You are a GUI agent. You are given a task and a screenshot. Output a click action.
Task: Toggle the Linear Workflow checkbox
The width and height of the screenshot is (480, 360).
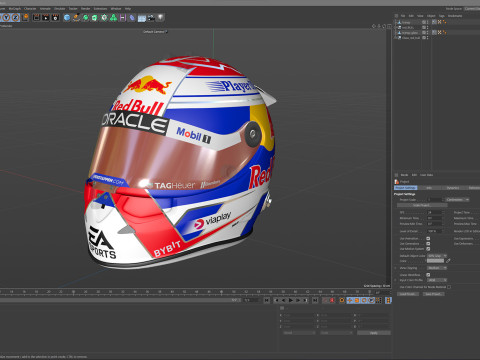pos(428,275)
